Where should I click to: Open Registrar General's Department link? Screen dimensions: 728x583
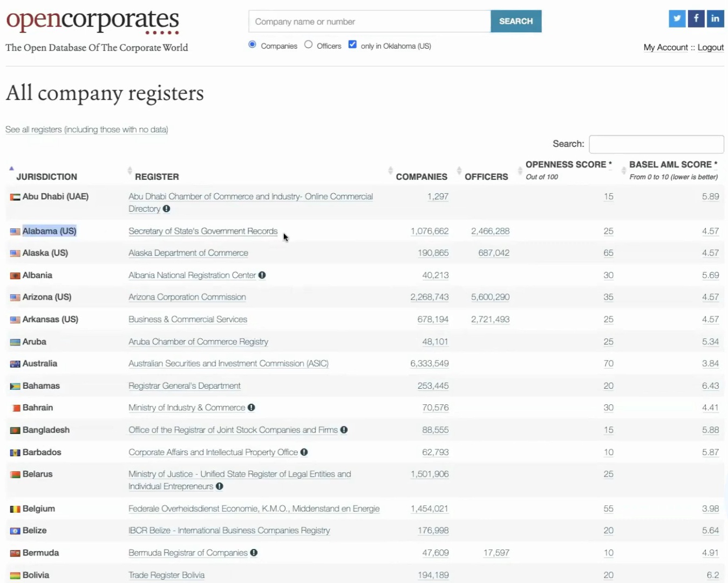185,385
